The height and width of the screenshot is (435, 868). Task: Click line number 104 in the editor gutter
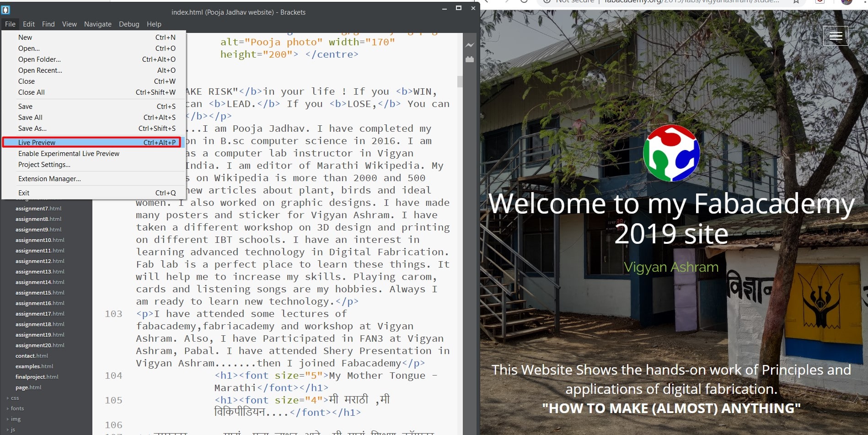(x=113, y=376)
